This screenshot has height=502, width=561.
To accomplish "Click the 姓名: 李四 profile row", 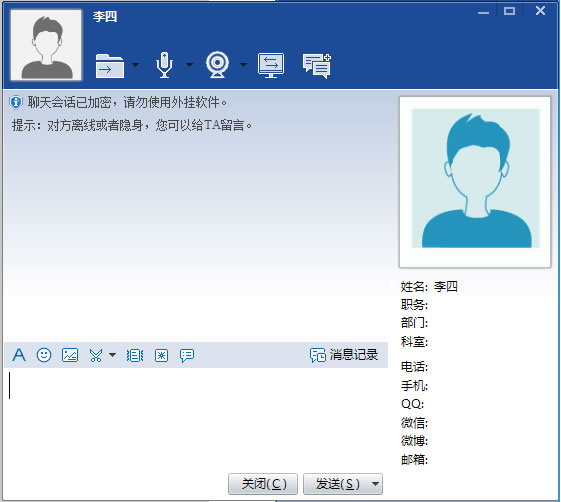I will [x=429, y=287].
